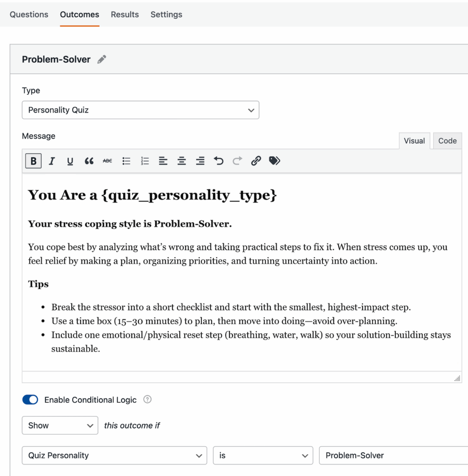Viewport: 468px width, 476px height.
Task: Create a numbered list
Action: [145, 161]
